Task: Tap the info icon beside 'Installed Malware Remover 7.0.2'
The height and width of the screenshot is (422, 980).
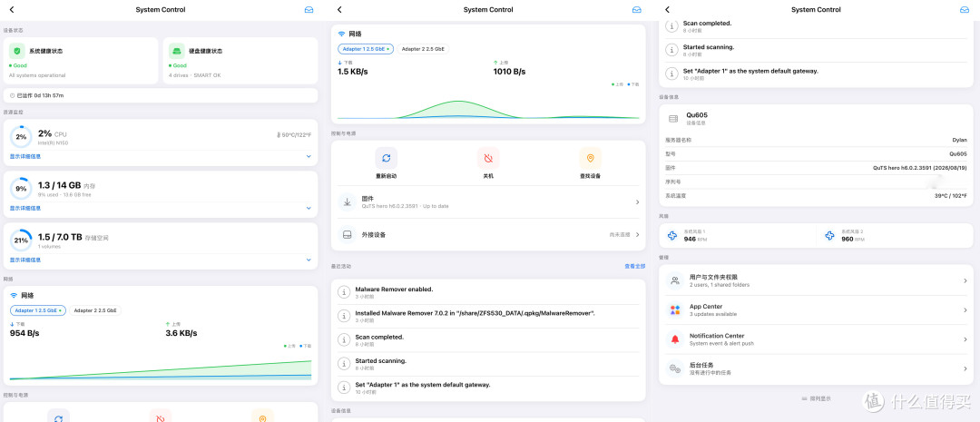Action: pyautogui.click(x=343, y=316)
